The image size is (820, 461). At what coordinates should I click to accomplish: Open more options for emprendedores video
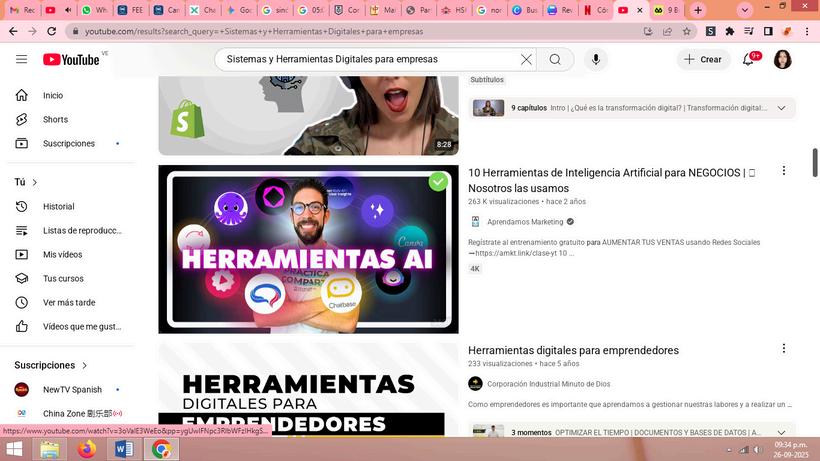783,348
